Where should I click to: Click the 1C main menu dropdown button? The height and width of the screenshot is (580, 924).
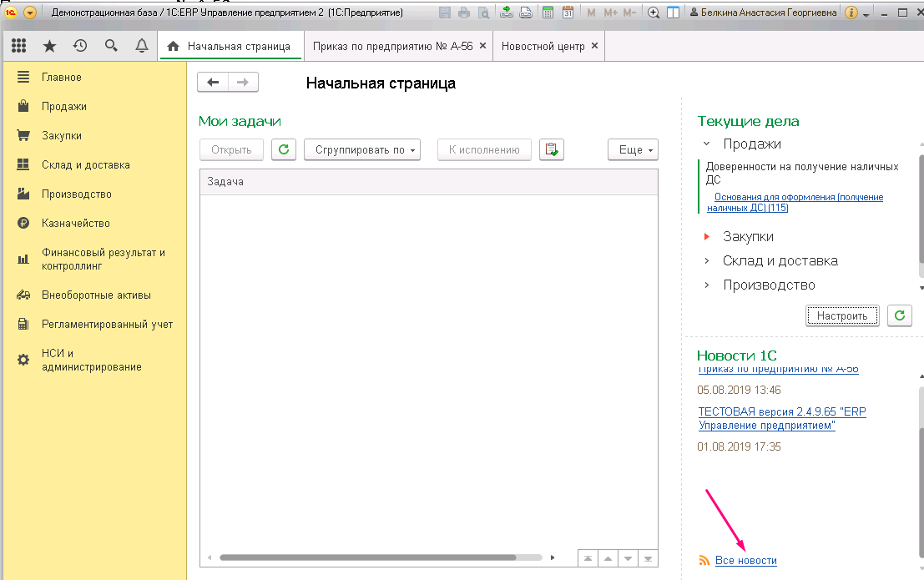click(x=30, y=12)
